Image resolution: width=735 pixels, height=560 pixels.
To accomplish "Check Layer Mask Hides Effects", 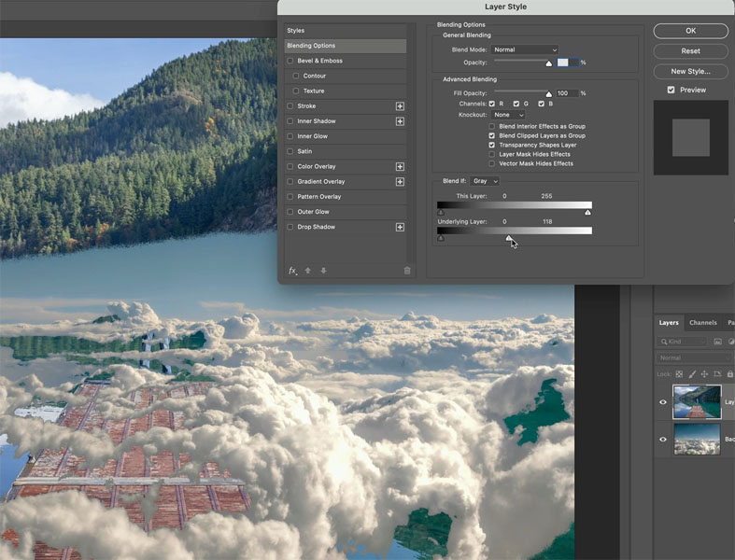I will 492,154.
